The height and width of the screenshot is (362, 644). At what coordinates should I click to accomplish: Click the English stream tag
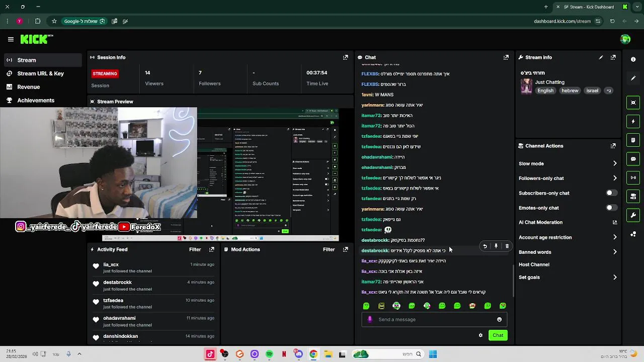coord(545,90)
